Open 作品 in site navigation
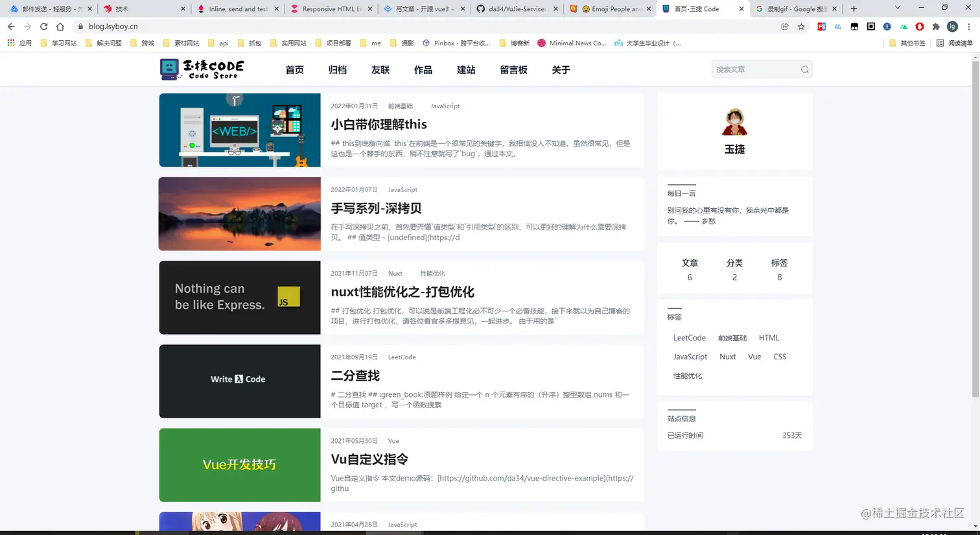980x535 pixels. tap(423, 70)
